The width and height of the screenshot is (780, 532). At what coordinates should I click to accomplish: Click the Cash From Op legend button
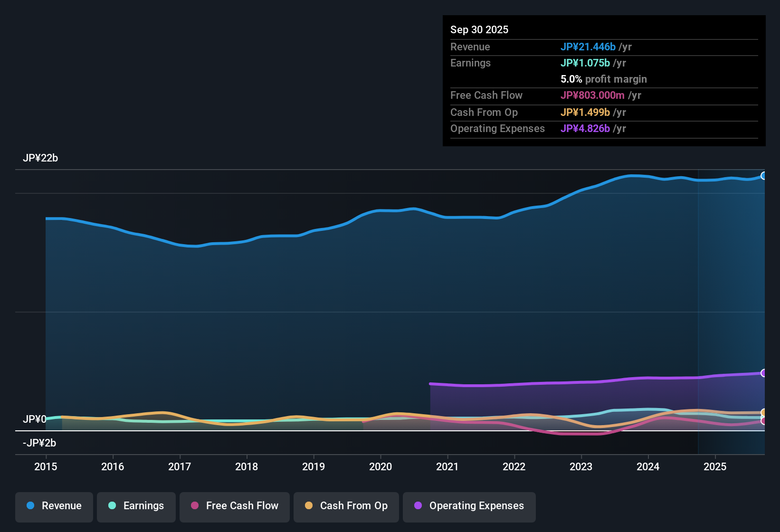pos(346,506)
